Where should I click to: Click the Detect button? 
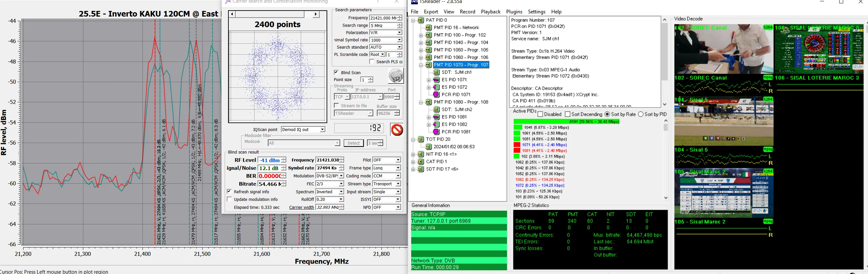(x=353, y=143)
